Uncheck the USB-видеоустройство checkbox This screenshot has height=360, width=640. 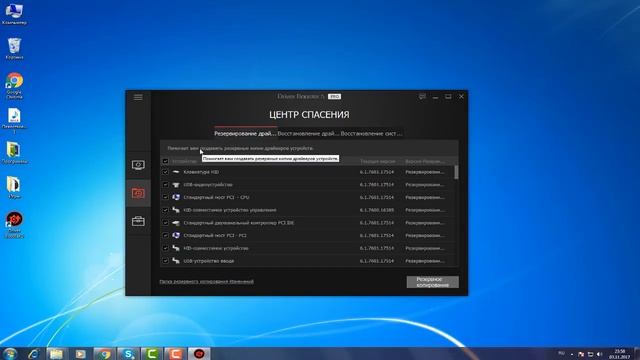pos(165,185)
